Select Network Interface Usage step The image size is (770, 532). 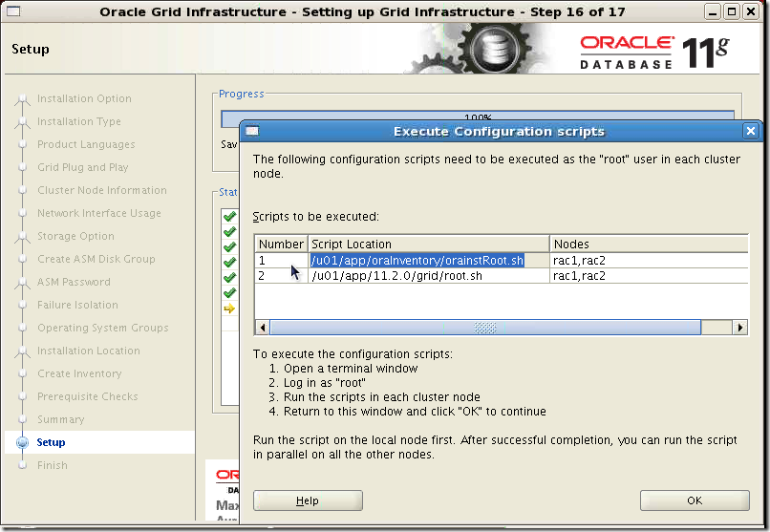pos(99,213)
